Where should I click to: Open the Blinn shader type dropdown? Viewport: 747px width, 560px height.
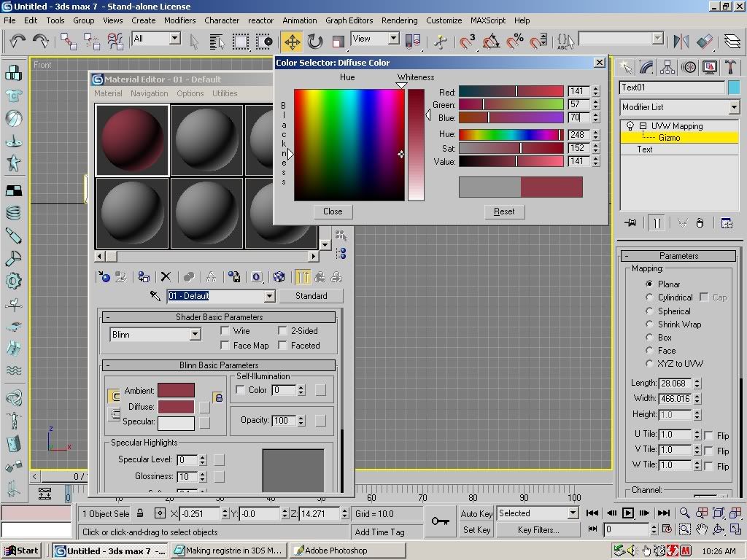195,335
